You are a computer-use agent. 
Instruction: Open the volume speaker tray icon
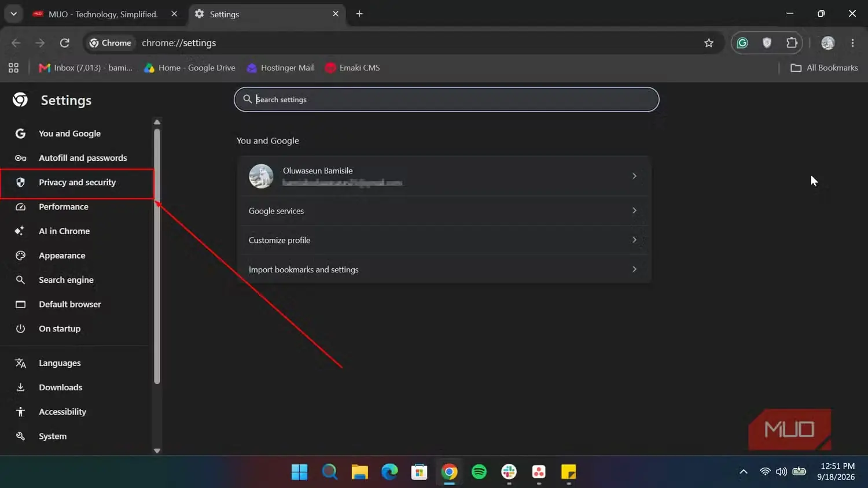[x=781, y=472]
